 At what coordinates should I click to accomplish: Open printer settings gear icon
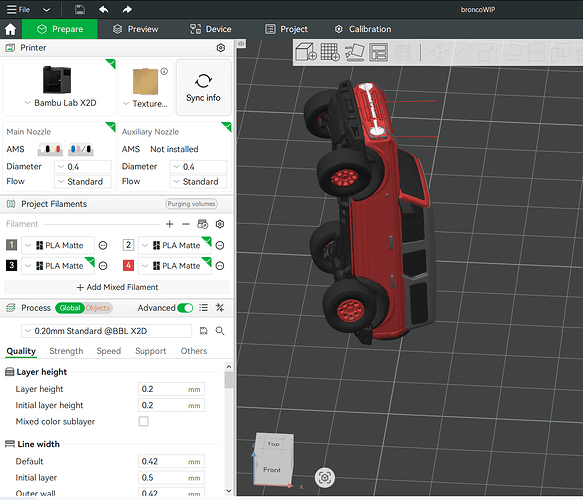tap(221, 48)
